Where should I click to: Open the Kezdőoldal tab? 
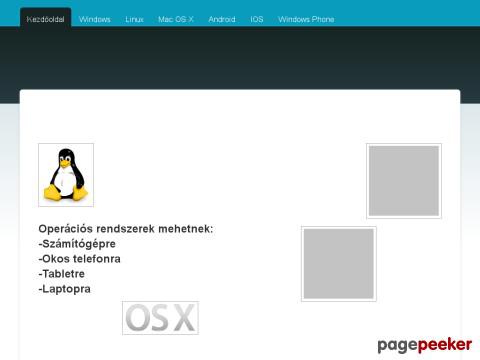click(45, 18)
